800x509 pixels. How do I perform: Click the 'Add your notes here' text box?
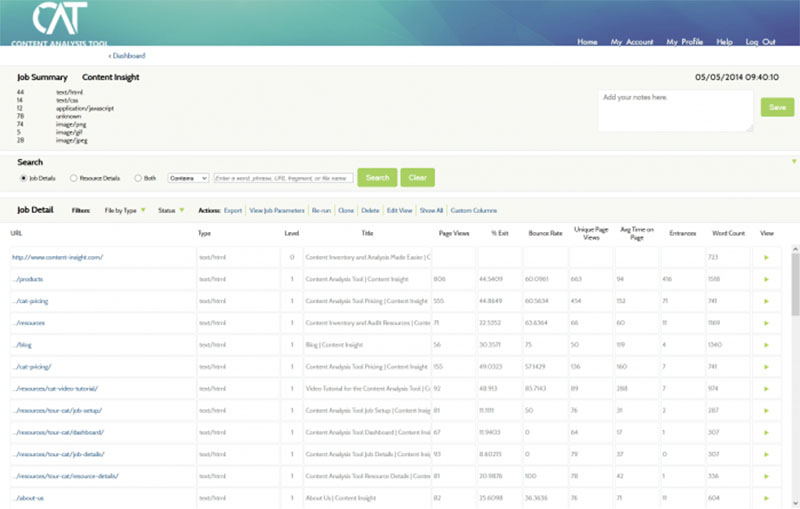675,110
